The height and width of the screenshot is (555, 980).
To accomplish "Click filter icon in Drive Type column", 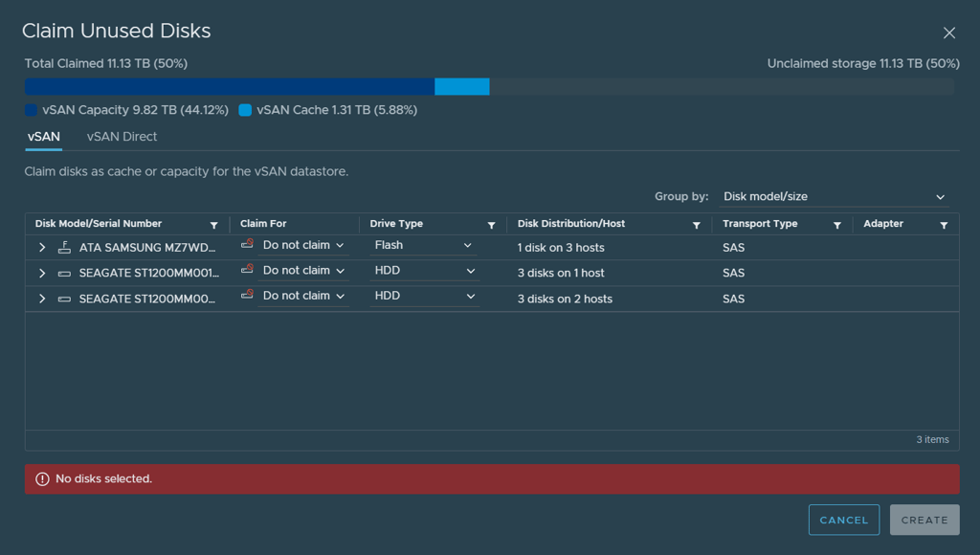I will [x=491, y=225].
